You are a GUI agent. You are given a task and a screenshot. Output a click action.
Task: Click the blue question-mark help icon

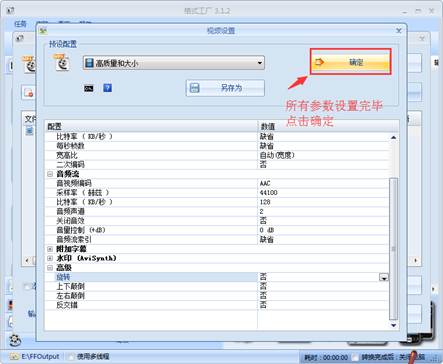coord(107,88)
